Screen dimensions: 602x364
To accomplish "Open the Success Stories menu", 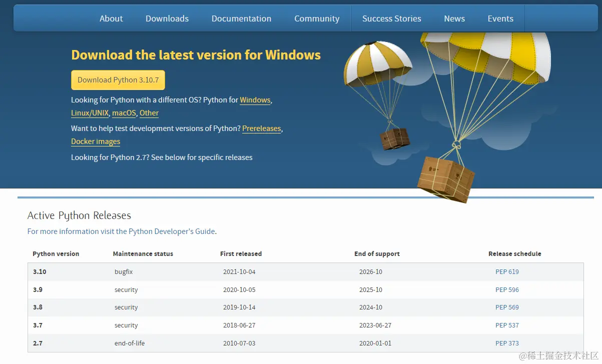I will tap(392, 18).
